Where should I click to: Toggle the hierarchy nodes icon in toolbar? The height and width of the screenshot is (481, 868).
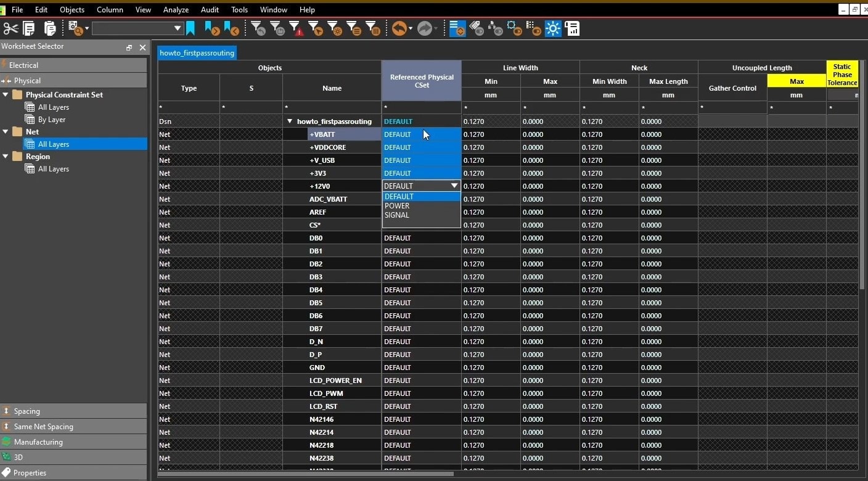click(x=495, y=28)
